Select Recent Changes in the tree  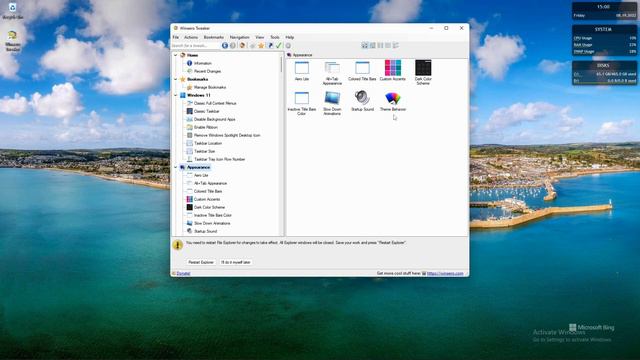click(207, 71)
